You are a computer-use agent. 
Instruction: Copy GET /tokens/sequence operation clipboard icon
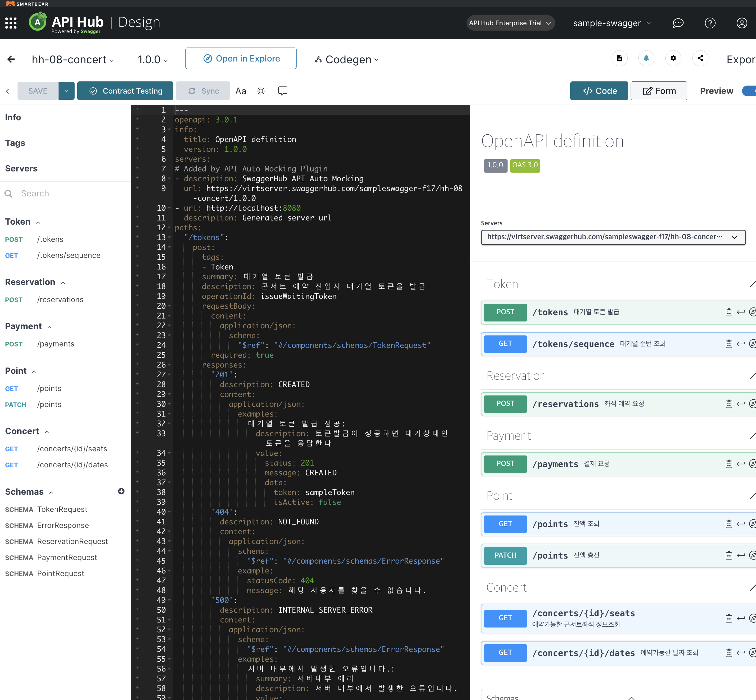click(729, 344)
